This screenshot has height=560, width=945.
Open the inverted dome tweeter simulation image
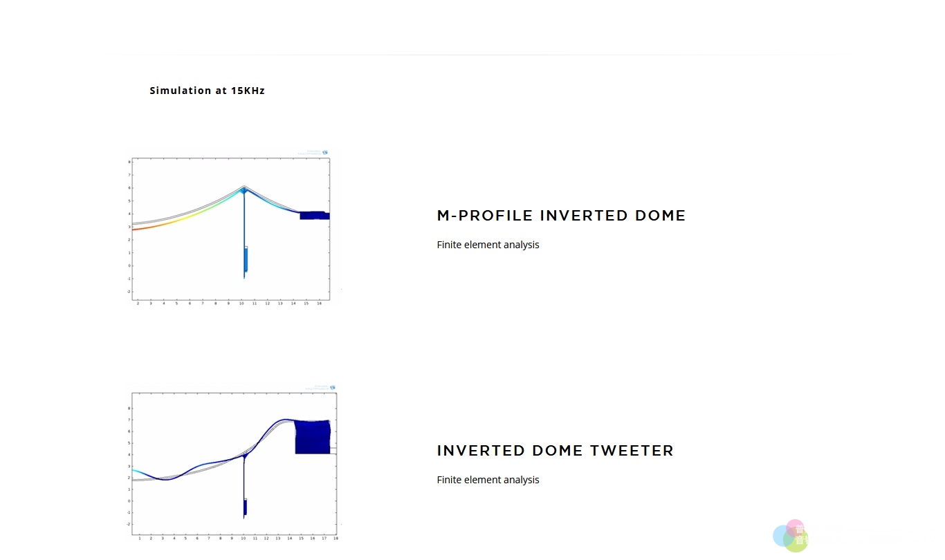click(x=234, y=462)
